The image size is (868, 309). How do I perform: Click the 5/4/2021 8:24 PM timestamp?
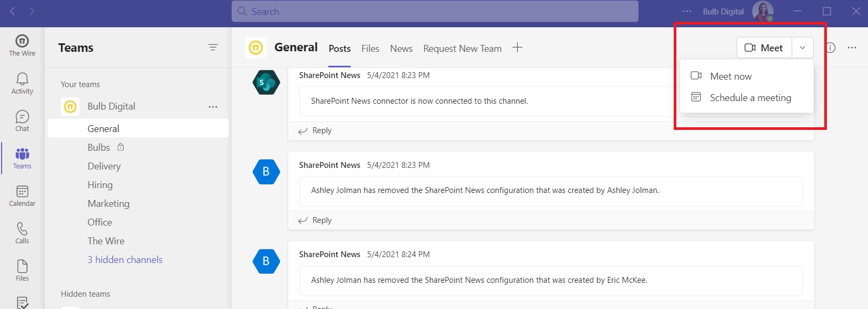tap(398, 254)
